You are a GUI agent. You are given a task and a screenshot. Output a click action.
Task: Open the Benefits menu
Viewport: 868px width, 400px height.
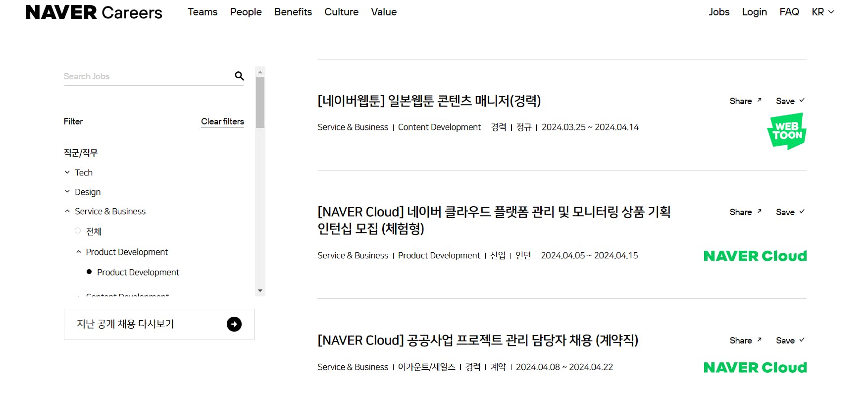click(x=293, y=12)
